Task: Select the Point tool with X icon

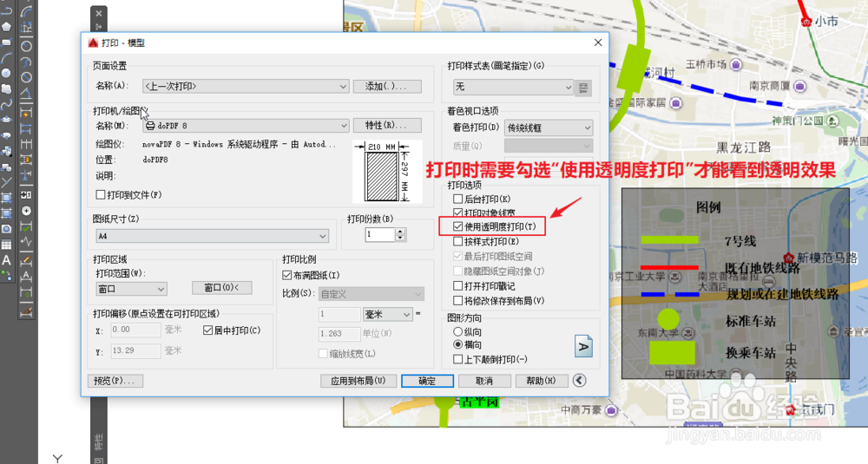Action: click(6, 181)
